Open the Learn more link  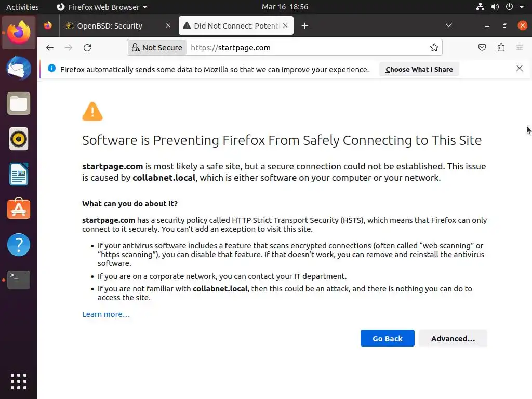point(106,314)
